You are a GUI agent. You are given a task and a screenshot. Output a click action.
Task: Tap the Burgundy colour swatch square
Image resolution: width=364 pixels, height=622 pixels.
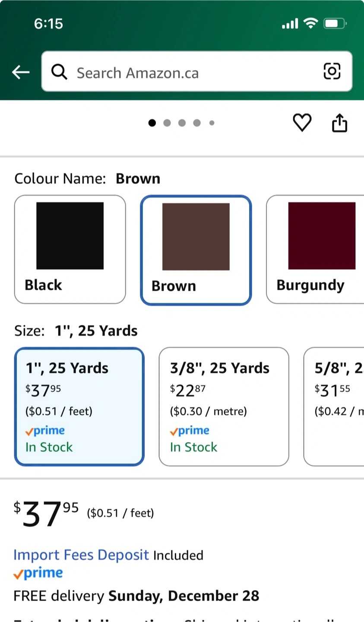(x=322, y=236)
